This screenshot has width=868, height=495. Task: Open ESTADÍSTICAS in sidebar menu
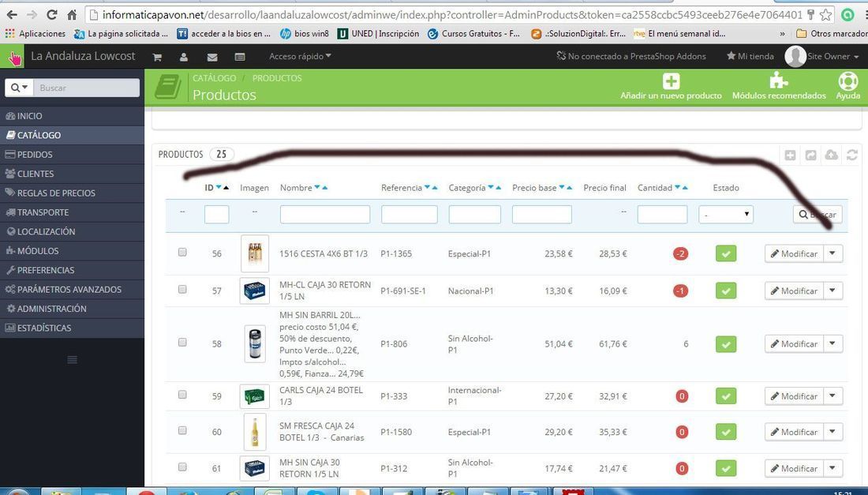(72, 328)
